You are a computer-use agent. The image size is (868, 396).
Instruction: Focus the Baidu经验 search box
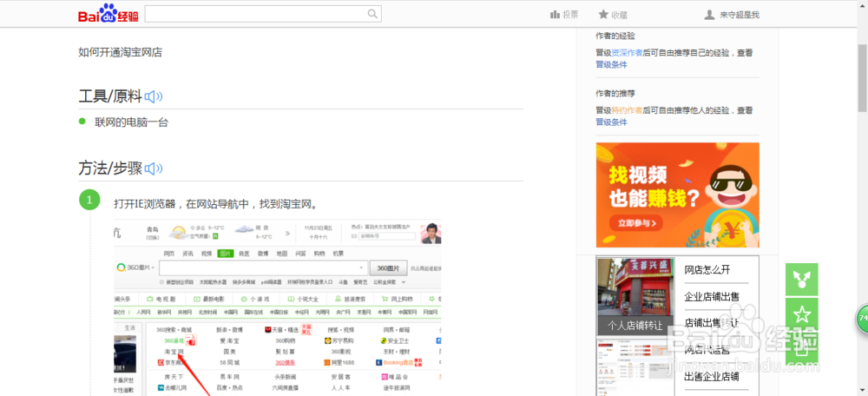pos(263,14)
